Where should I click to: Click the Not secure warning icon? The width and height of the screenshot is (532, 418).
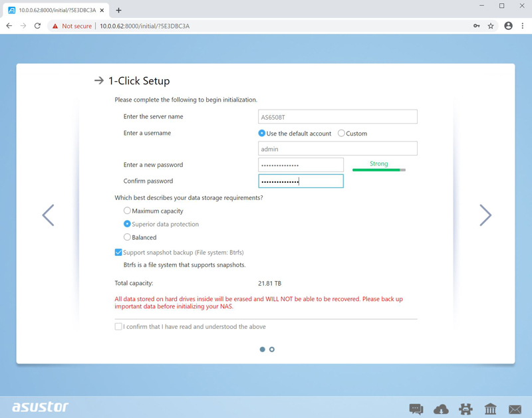55,26
